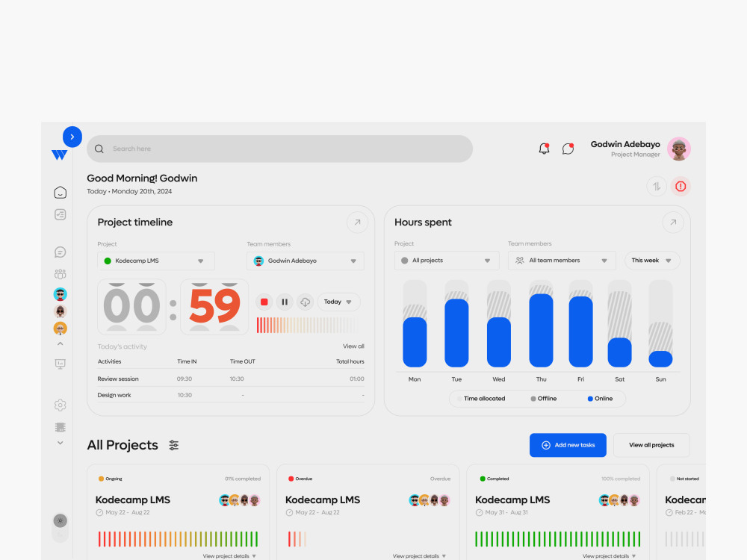Stop the timer with red button
Image resolution: width=747 pixels, height=560 pixels.
[x=264, y=302]
